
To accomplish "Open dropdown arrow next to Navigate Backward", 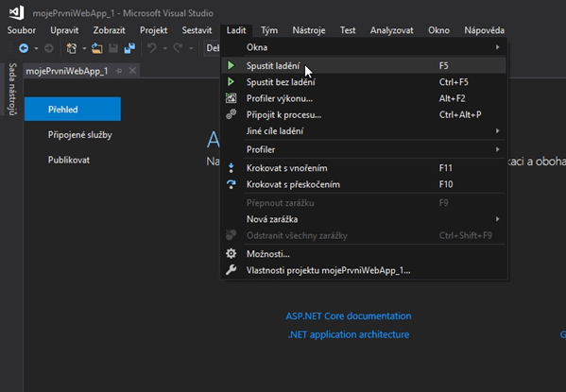I will pos(36,48).
